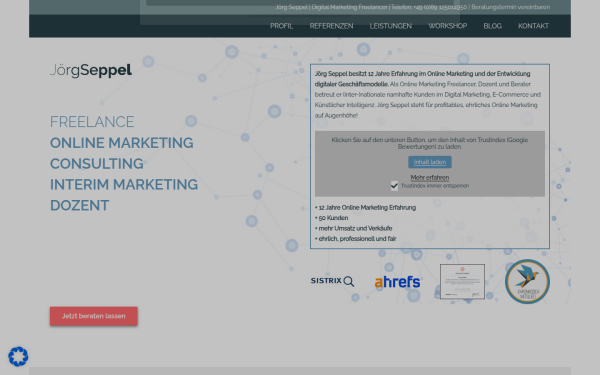Screen dimensions: 600x375
Task: Open the certificate thumbnail image
Action: pos(462,282)
